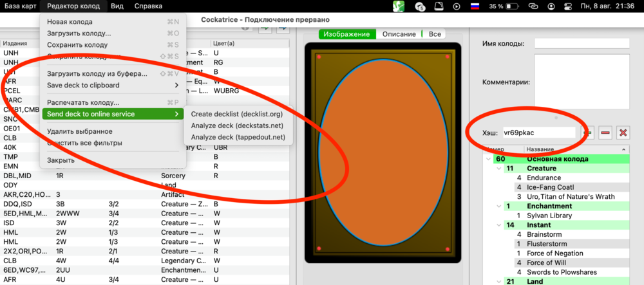Image resolution: width=644 pixels, height=285 pixels.
Task: Switch to the Все tab
Action: pos(435,34)
